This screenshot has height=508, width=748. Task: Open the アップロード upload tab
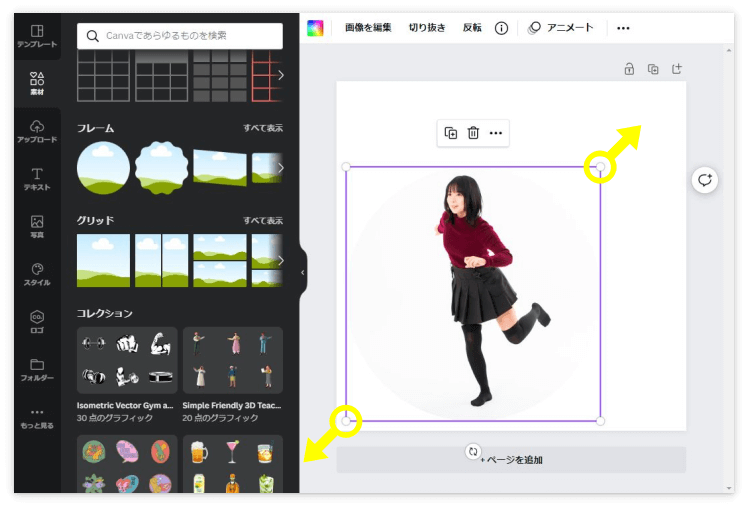click(37, 132)
